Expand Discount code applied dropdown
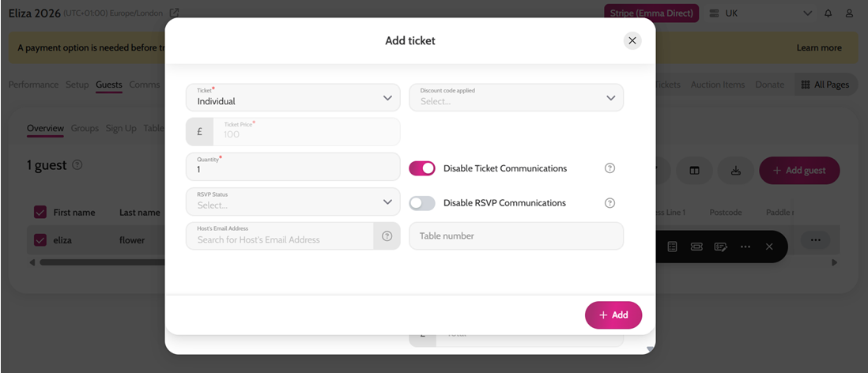Screen dimensions: 868x373 tap(516, 97)
